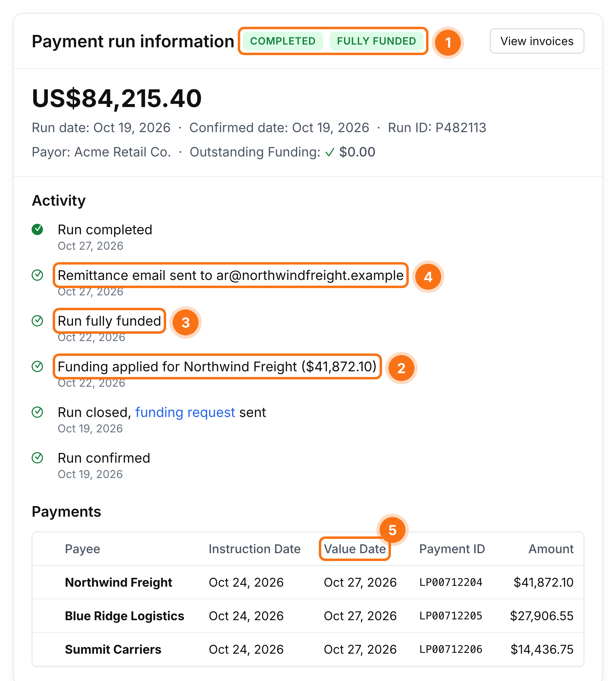Click the $14,436.75 amount cell

point(542,649)
